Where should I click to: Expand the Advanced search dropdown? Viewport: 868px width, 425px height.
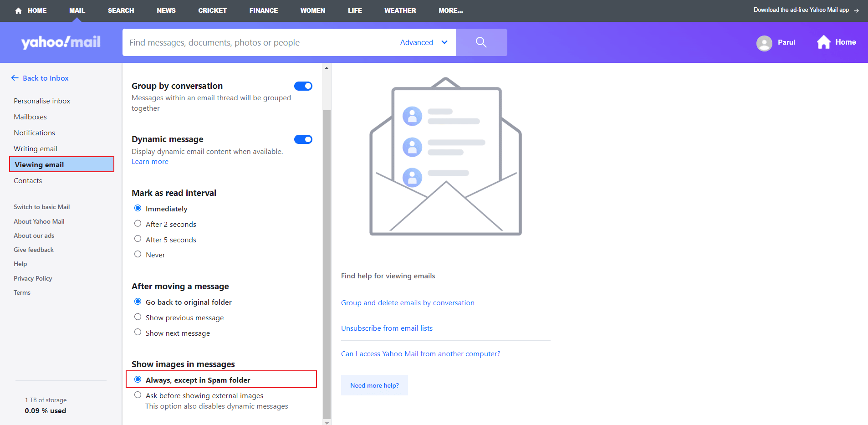(x=424, y=42)
